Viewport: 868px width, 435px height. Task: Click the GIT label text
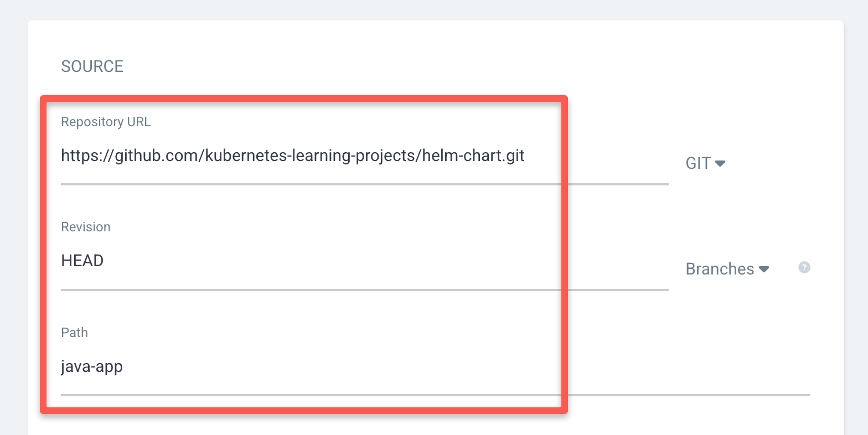(698, 163)
